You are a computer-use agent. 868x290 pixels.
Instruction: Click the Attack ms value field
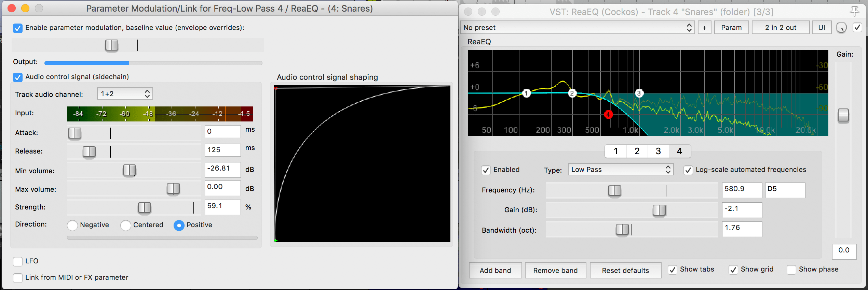tap(223, 131)
